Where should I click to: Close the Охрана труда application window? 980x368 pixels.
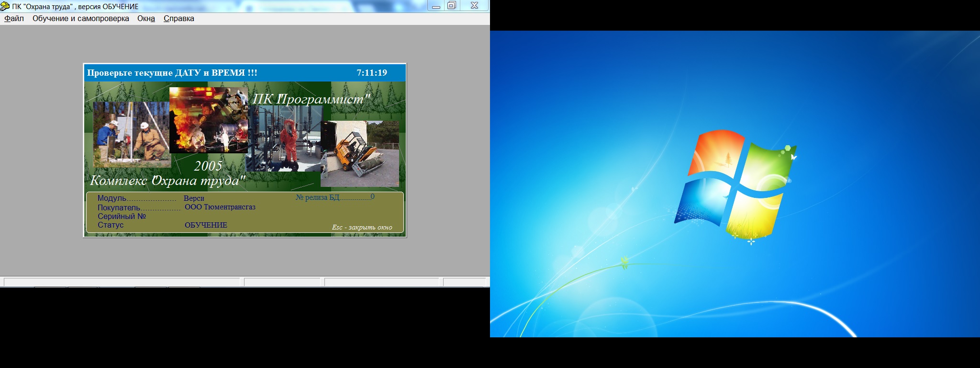coord(474,6)
